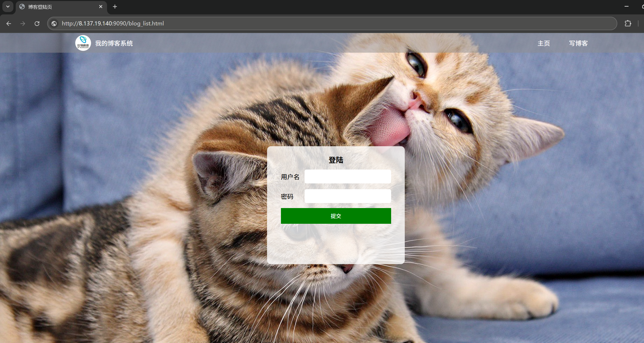The height and width of the screenshot is (343, 644).
Task: Open the 写博客 navigation link
Action: click(x=578, y=43)
